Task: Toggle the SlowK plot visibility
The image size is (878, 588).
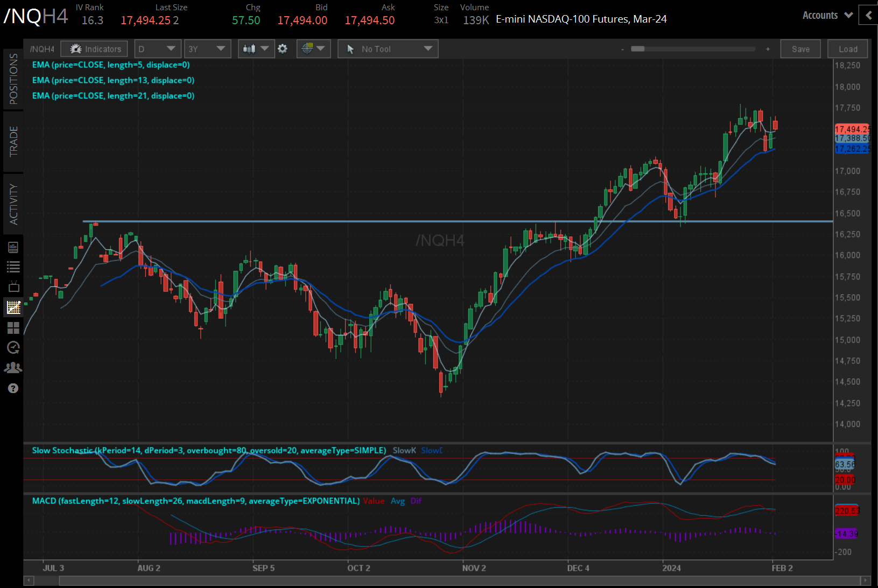Action: coord(404,450)
